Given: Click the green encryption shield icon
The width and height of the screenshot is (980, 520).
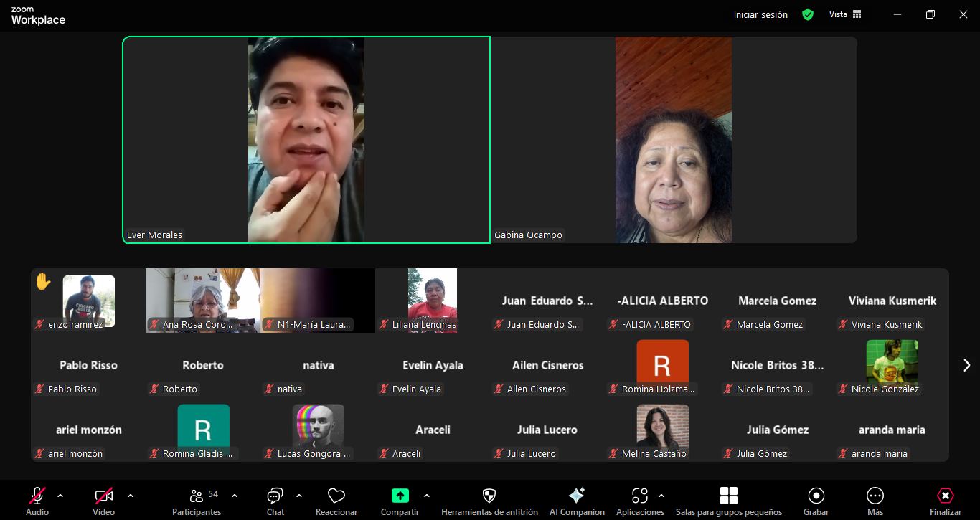Looking at the screenshot, I should click(808, 14).
